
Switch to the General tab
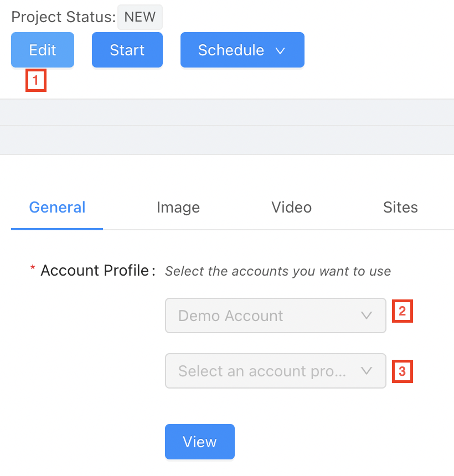[x=57, y=208]
